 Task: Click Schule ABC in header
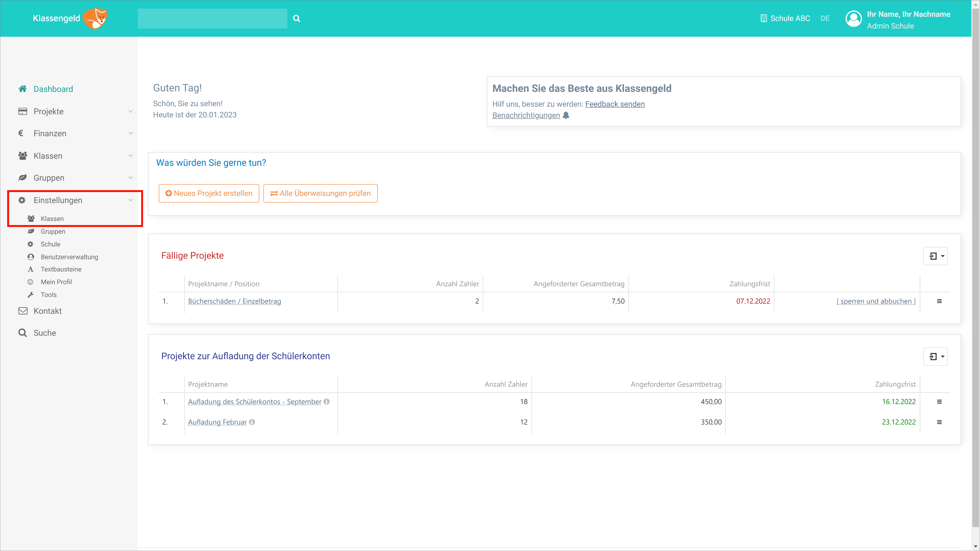[790, 18]
